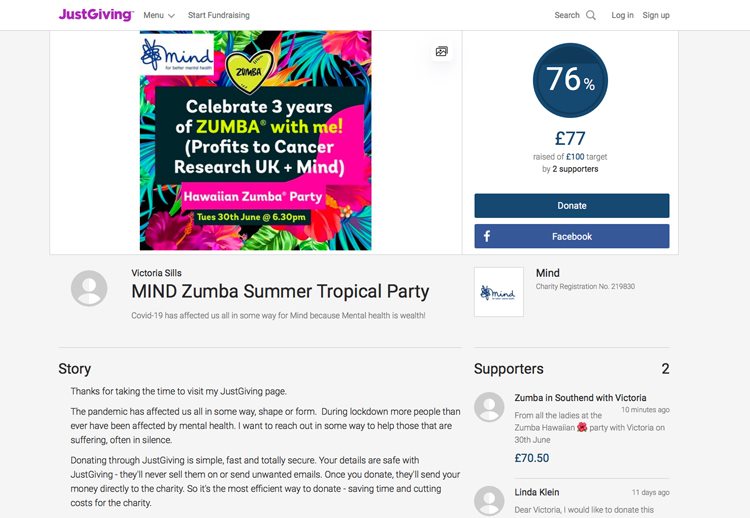Click the Search text link

(x=567, y=15)
